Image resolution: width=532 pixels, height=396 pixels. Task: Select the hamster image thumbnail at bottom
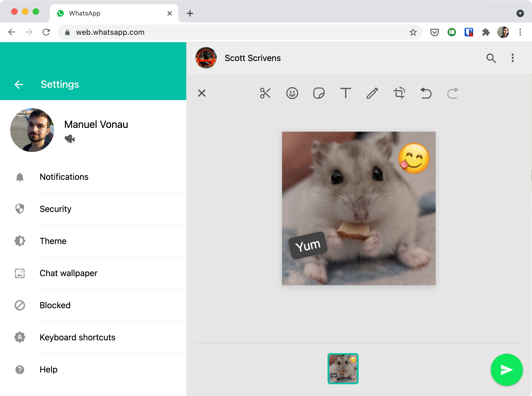click(343, 369)
